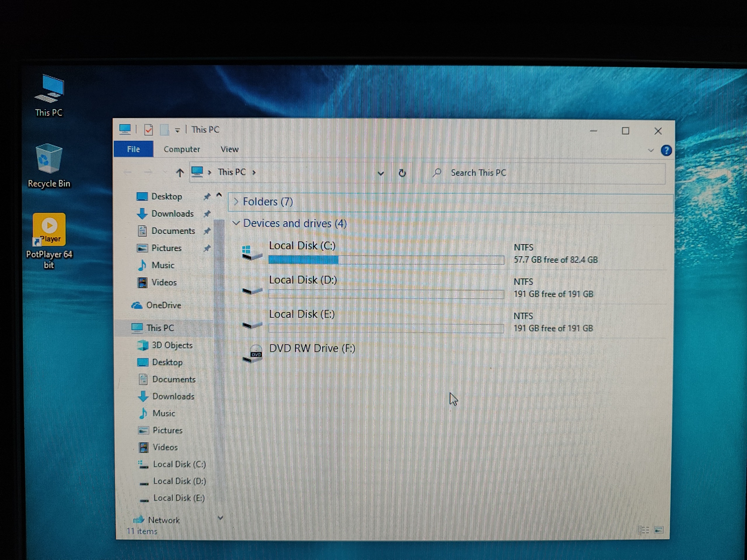Click the Properties checkmark icon in title bar
747x560 pixels.
tap(149, 130)
